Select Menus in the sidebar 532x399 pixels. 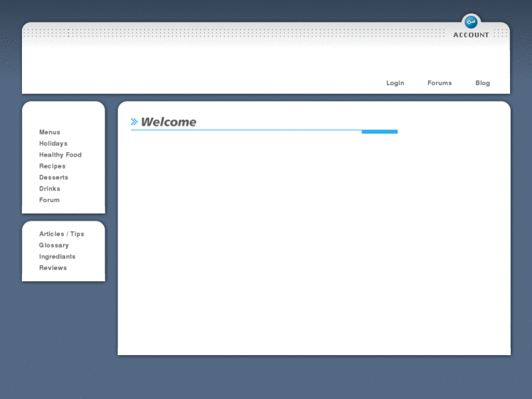pos(50,132)
